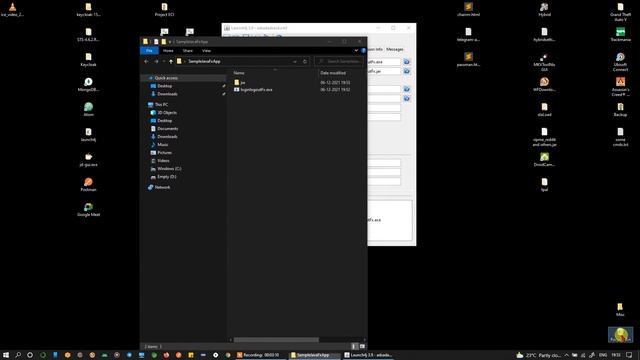Select Quick access in navigation pane

point(166,78)
